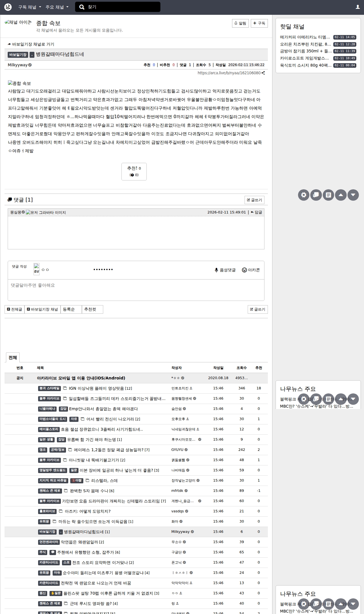The height and width of the screenshot is (614, 364).
Task: Click the 알림 bell button
Action: 240,23
